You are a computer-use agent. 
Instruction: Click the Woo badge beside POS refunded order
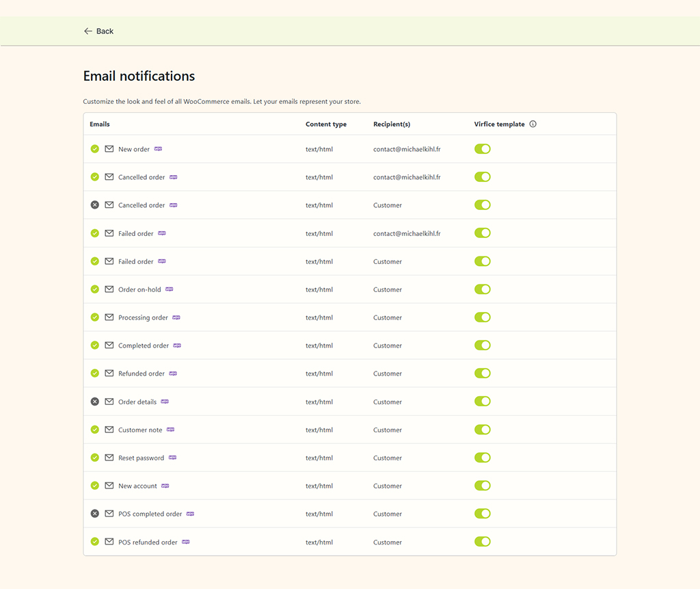click(186, 542)
